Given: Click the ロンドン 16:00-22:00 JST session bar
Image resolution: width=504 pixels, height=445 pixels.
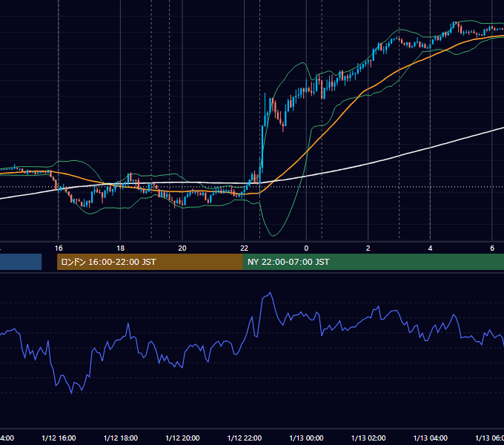Looking at the screenshot, I should tap(150, 262).
